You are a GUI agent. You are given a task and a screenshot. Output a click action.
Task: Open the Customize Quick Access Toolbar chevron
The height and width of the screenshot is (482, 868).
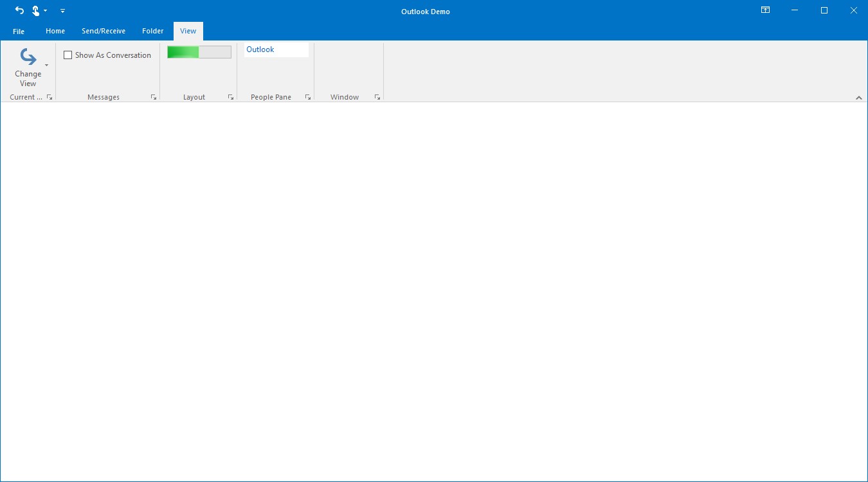(62, 11)
